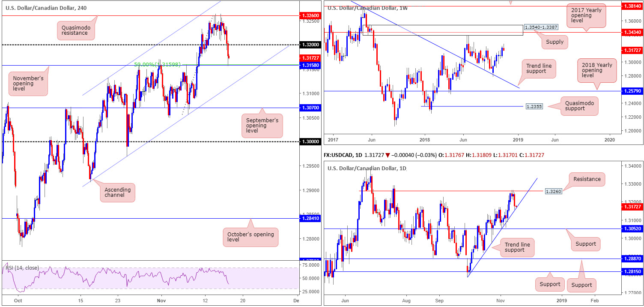Click the Resistance callout on daily chart
Image resolution: width=644 pixels, height=307 pixels.
(x=587, y=179)
